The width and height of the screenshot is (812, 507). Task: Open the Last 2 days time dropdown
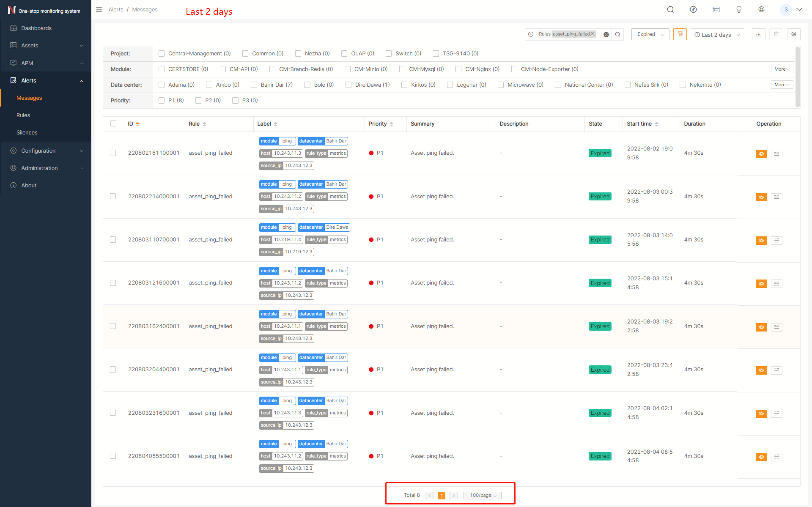(718, 35)
